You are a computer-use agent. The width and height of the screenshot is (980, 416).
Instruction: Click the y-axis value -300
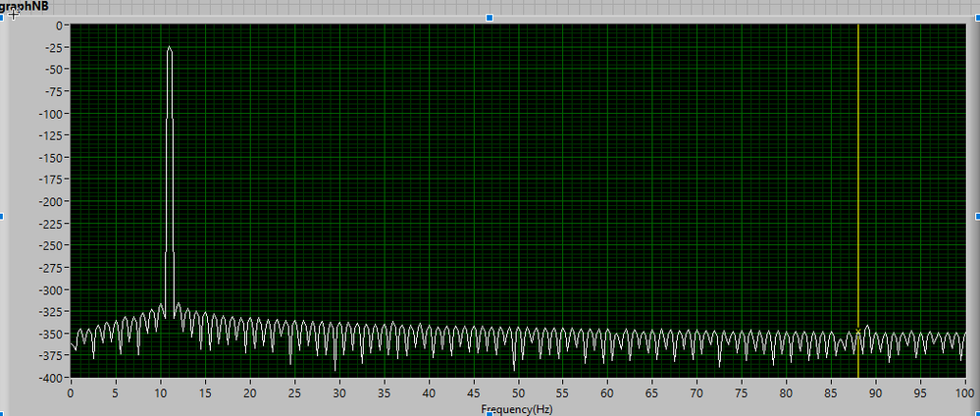(x=53, y=290)
